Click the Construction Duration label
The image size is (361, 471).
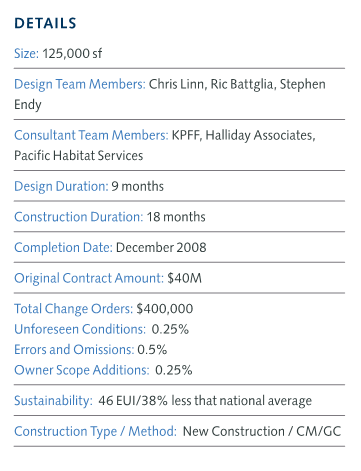(79, 217)
